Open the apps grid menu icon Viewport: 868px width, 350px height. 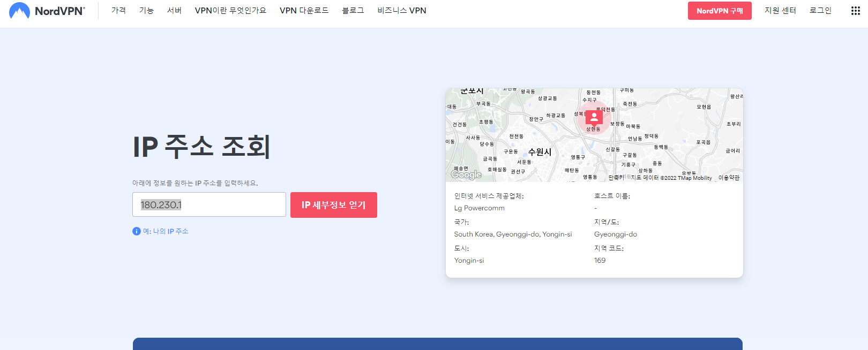coord(856,11)
